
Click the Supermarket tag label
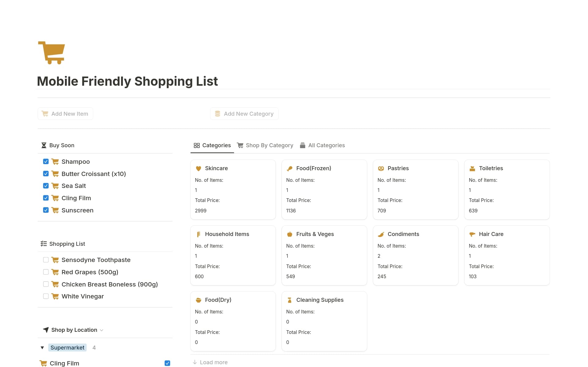(x=67, y=347)
